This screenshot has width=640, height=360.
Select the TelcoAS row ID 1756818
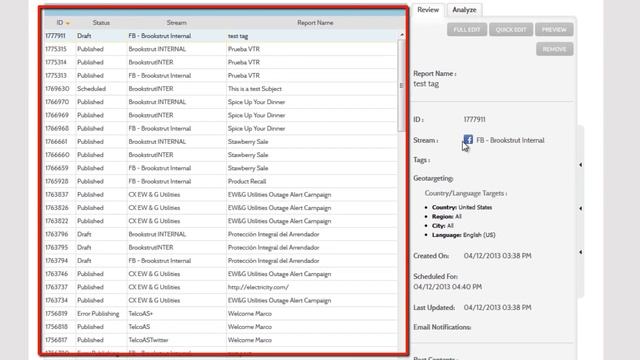point(220,327)
